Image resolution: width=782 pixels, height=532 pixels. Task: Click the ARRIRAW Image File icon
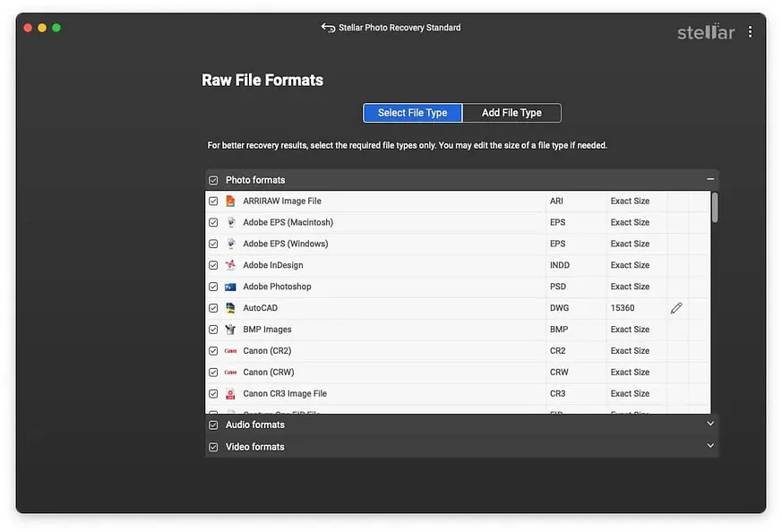coord(230,201)
